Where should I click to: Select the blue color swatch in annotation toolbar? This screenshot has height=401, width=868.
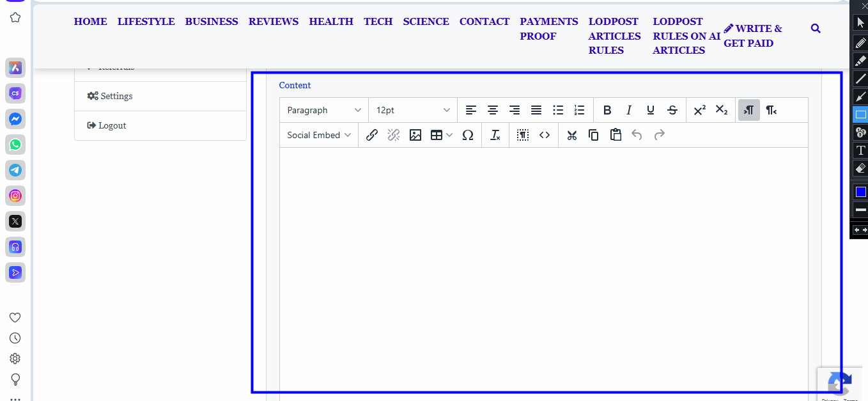point(860,192)
